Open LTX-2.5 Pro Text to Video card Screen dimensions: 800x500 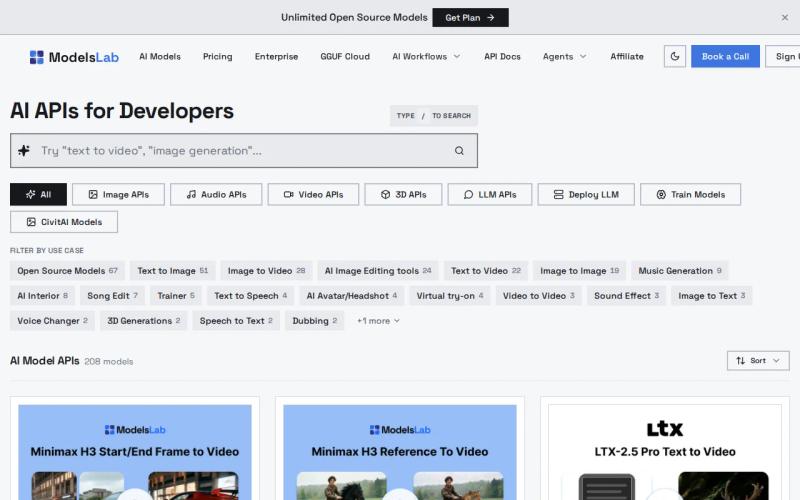[665, 449]
